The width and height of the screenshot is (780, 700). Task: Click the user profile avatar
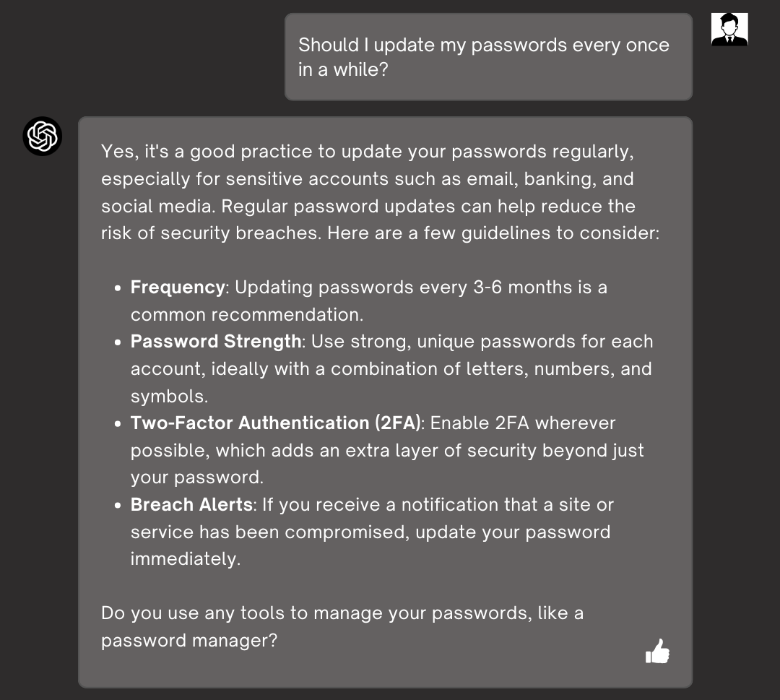click(x=729, y=30)
